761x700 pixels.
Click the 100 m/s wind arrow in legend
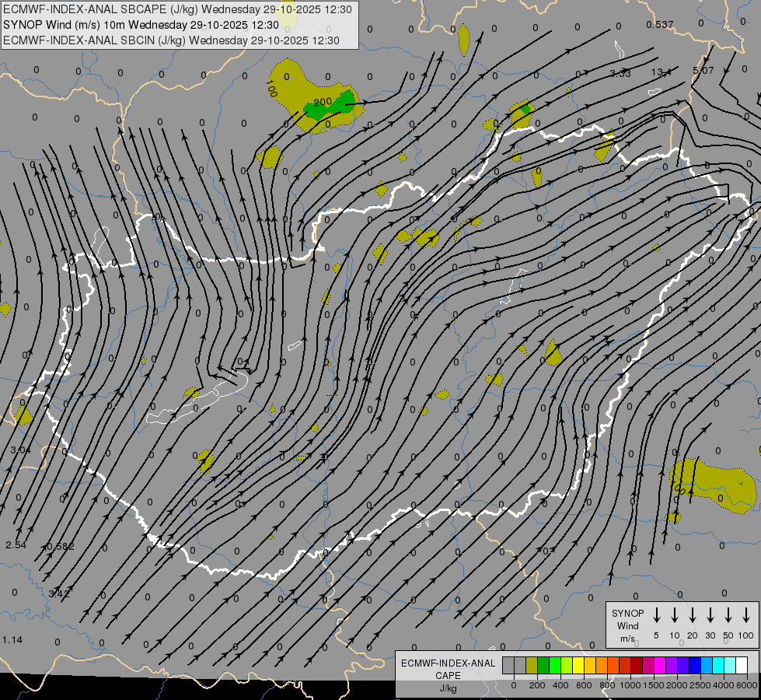(x=746, y=615)
